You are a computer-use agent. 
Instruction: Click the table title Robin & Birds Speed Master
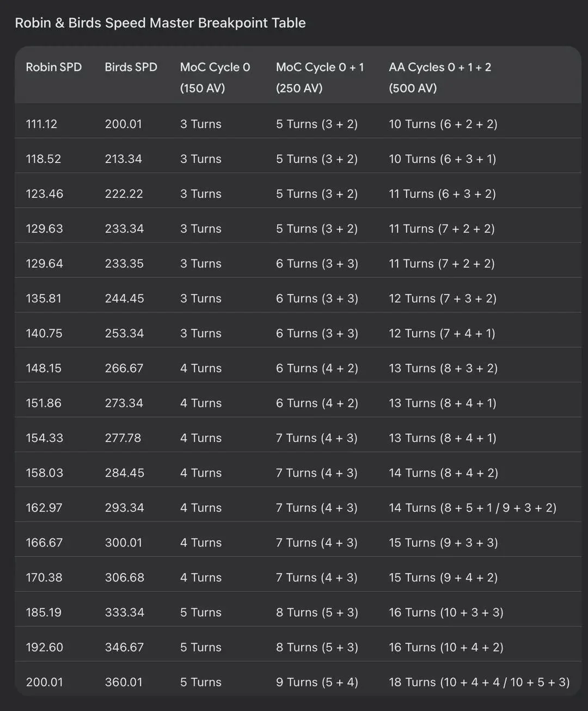click(160, 23)
